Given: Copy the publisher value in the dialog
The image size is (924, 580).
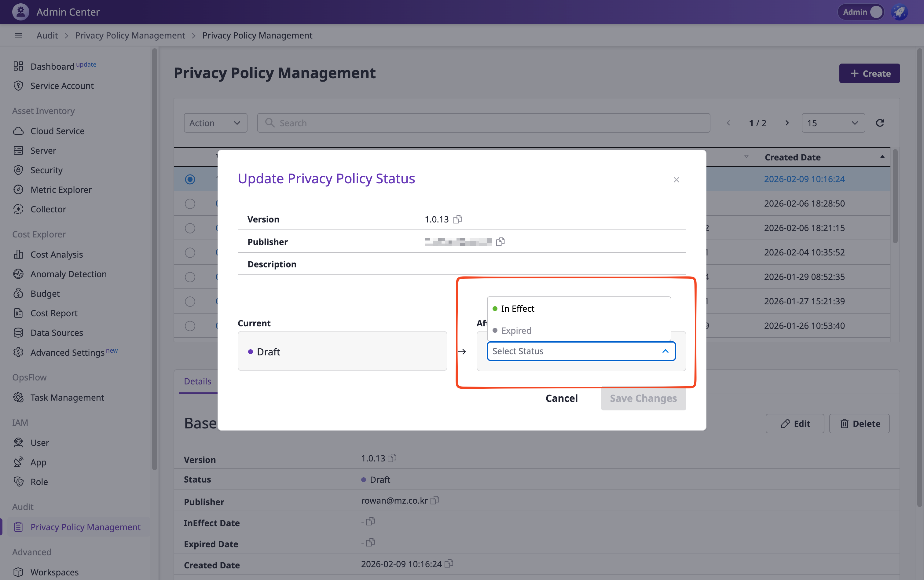Looking at the screenshot, I should 500,242.
